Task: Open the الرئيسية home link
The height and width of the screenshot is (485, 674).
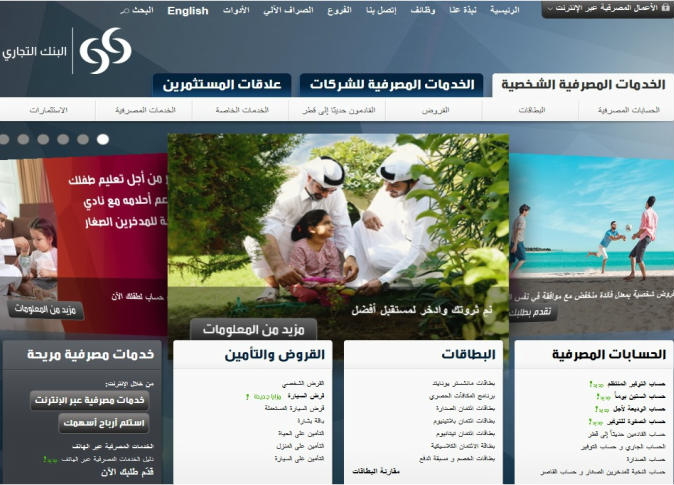Action: click(x=505, y=10)
